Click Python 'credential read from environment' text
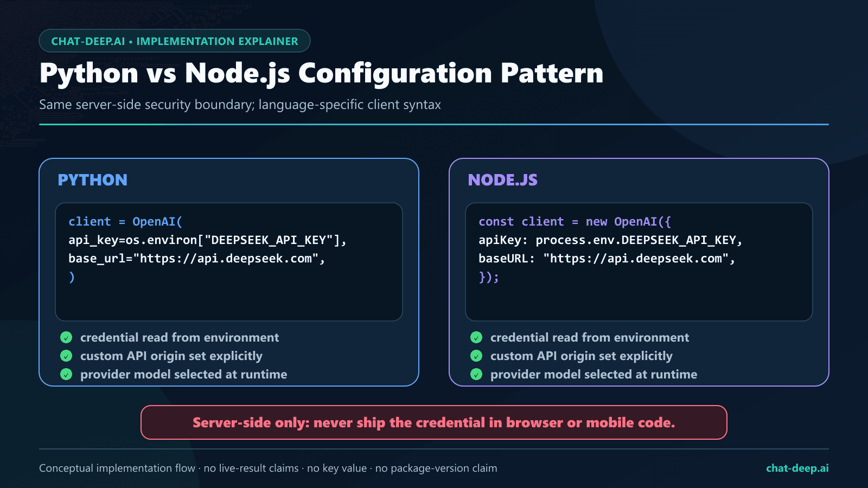 point(180,338)
